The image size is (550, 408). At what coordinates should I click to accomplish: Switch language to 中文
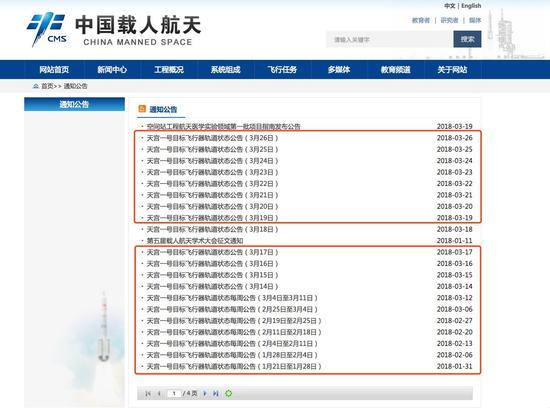pos(450,6)
